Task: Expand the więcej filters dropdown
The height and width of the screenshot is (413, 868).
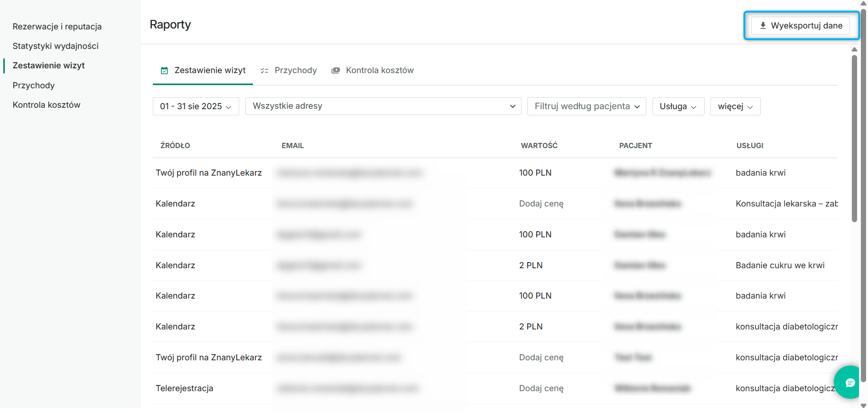Action: (735, 106)
